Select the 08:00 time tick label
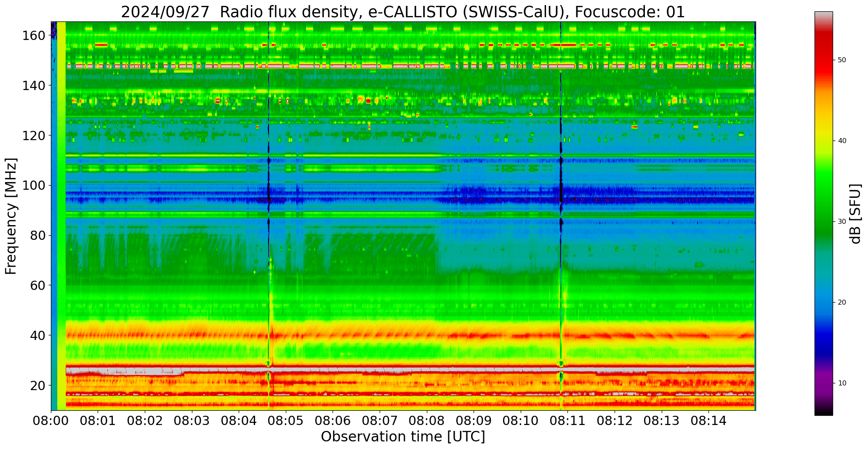This screenshot has width=868, height=449. point(51,420)
